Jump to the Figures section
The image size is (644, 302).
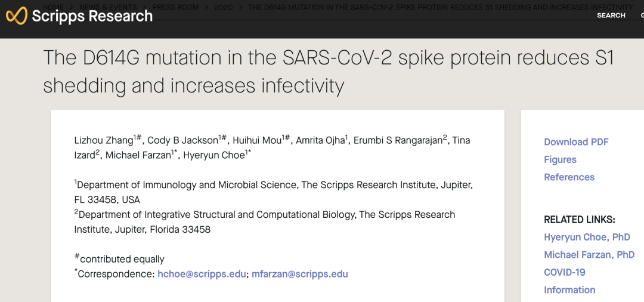tap(560, 159)
